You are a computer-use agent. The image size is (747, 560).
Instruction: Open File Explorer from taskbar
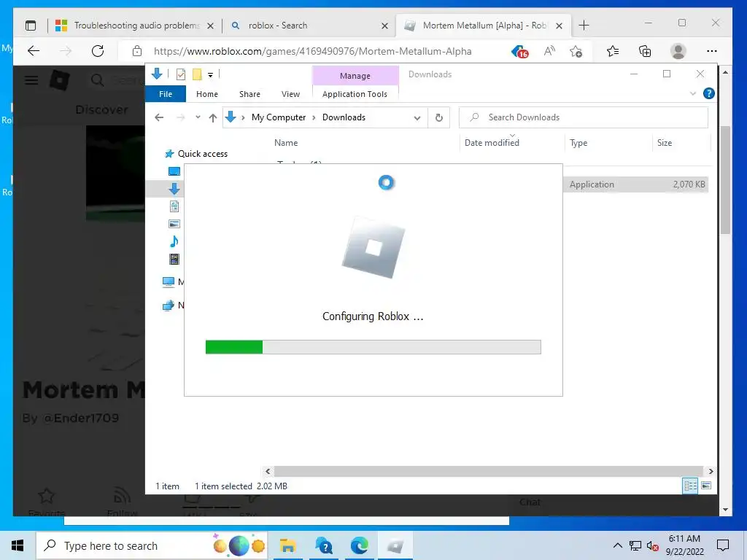click(x=287, y=545)
